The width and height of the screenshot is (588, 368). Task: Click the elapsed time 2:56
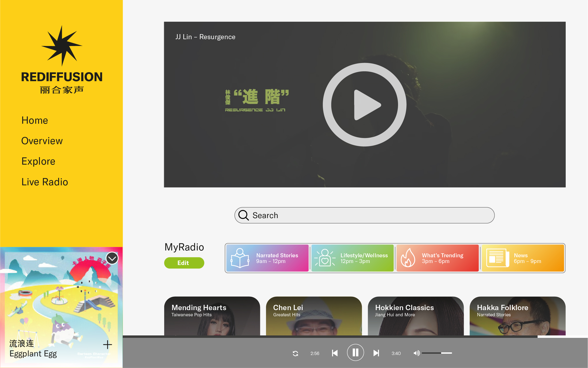point(314,353)
